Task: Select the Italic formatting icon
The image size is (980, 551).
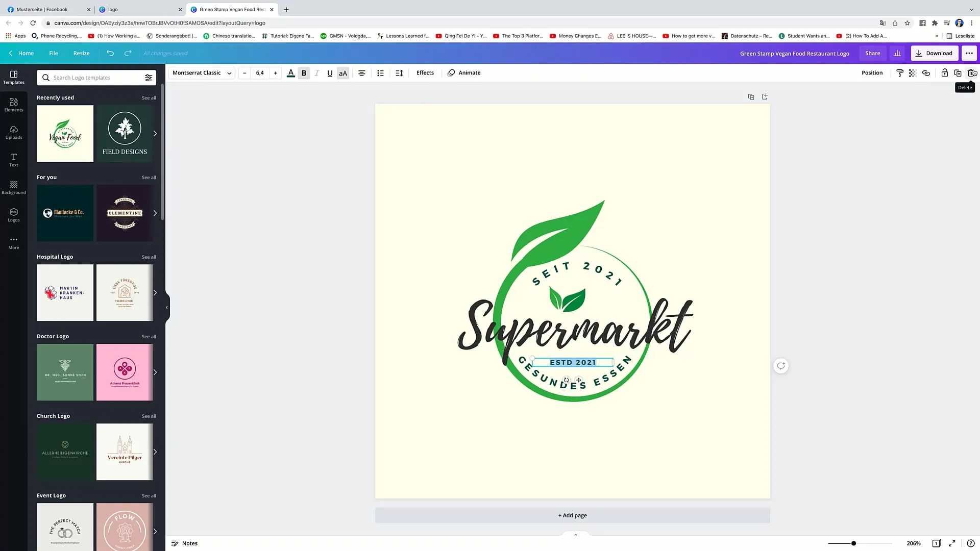Action: [316, 72]
